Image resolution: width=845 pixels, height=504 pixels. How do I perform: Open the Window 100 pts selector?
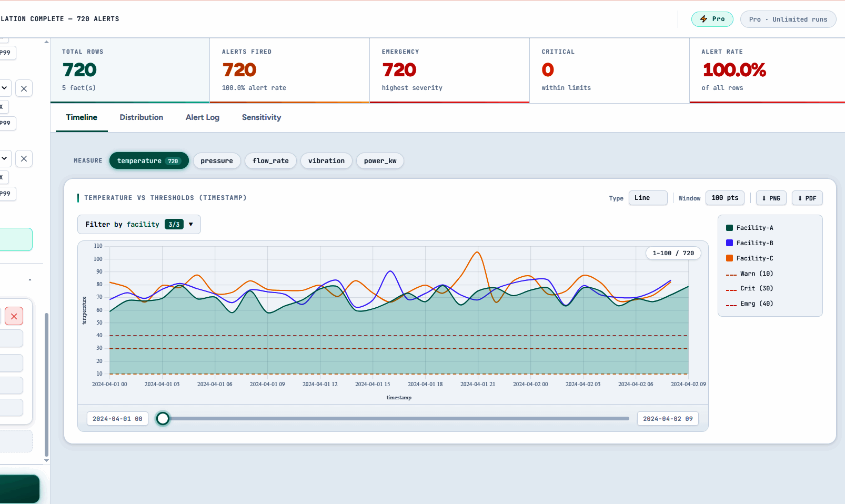click(x=725, y=198)
